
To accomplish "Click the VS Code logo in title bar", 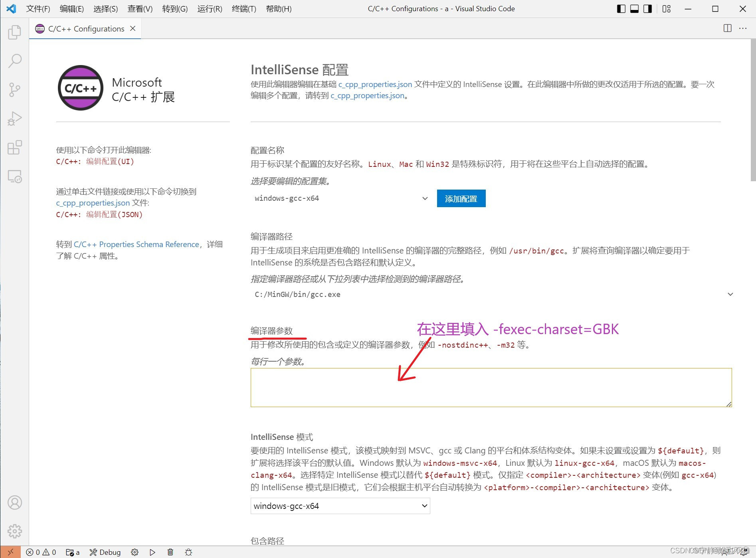I will (11, 9).
